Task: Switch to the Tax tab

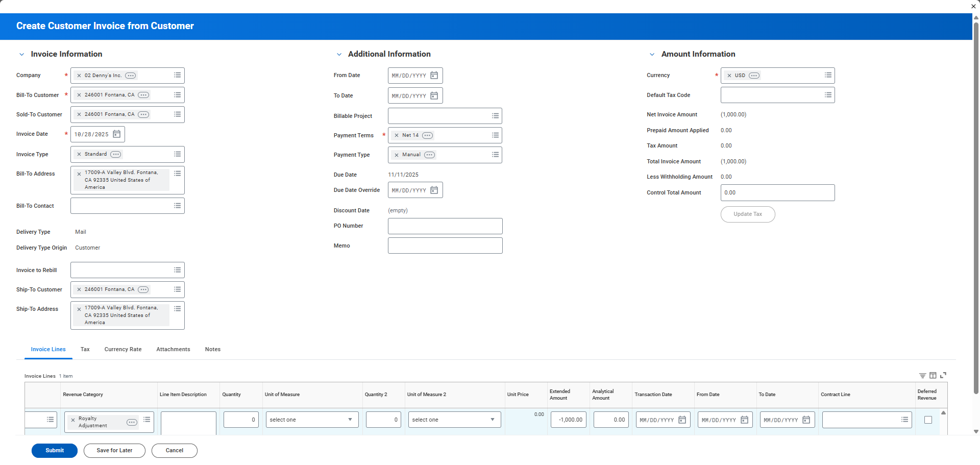Action: pyautogui.click(x=85, y=350)
